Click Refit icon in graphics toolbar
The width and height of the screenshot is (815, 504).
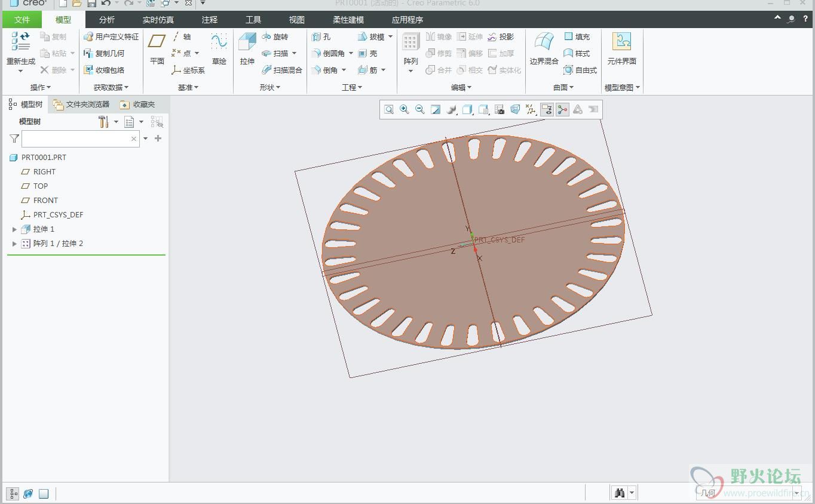tap(389, 109)
